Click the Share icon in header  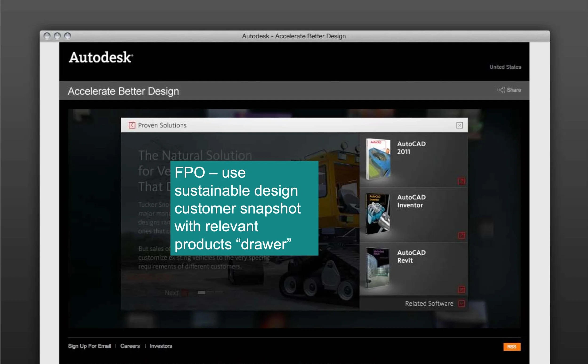[x=501, y=90]
